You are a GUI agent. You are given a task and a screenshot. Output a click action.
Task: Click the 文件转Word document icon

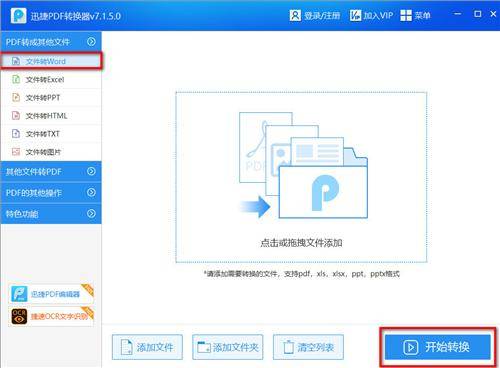coord(16,61)
